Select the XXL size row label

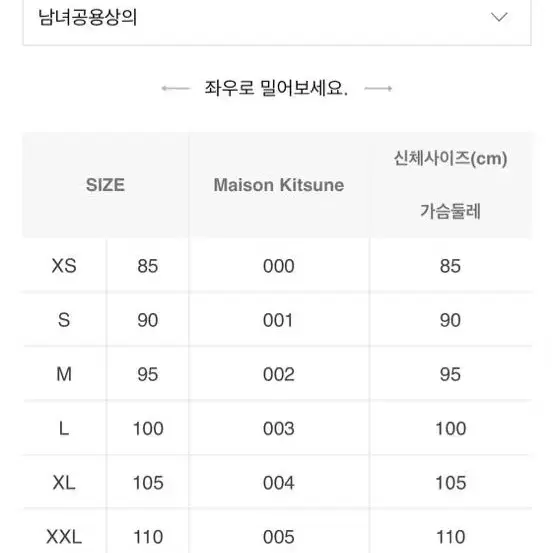(x=64, y=537)
